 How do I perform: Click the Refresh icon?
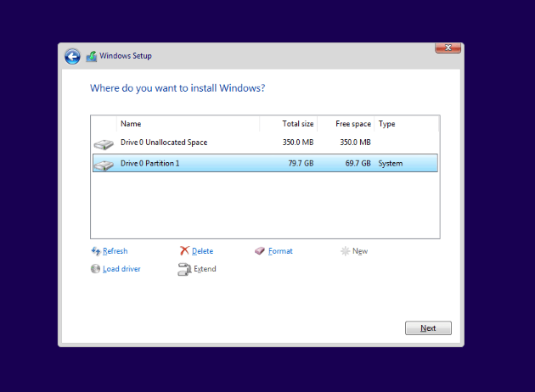point(96,251)
